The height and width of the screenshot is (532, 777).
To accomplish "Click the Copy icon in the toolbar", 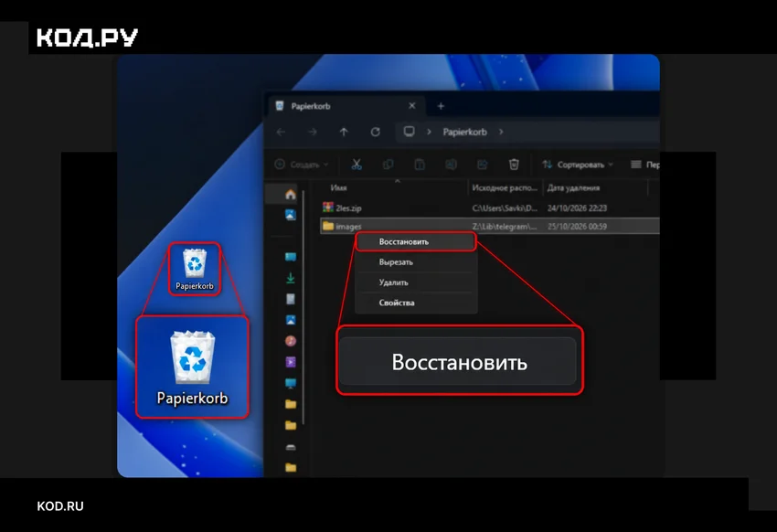I will 388,165.
